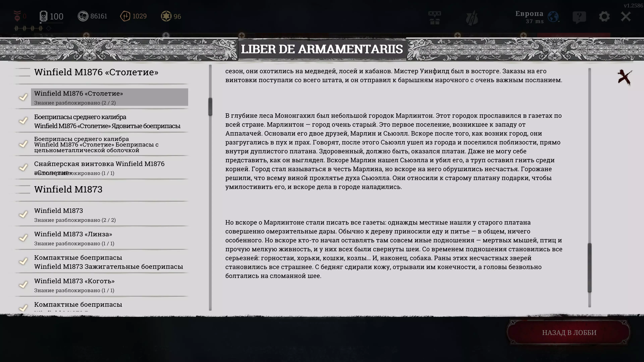Click checkmark beside Winfield M1873 «Коготь»
Image resolution: width=644 pixels, height=362 pixels.
point(23,285)
